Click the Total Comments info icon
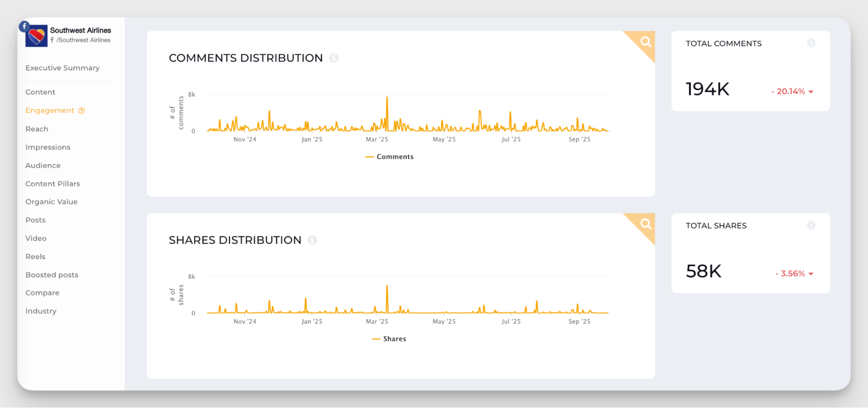This screenshot has width=868, height=408. click(811, 43)
